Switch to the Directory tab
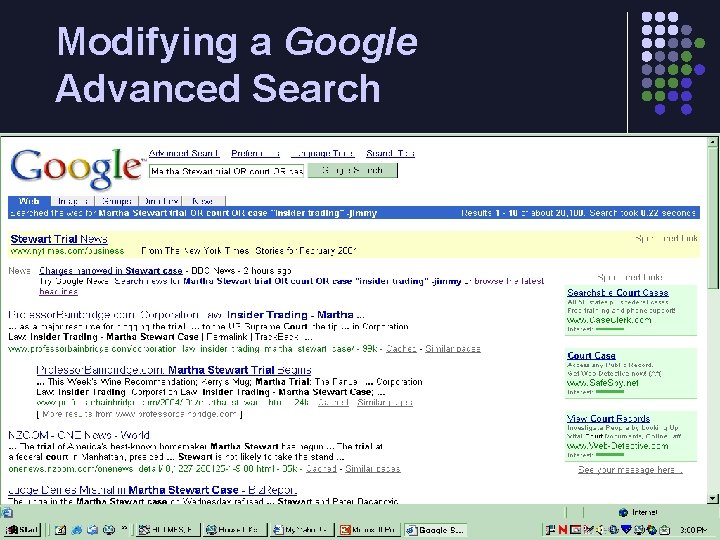 pos(161,201)
